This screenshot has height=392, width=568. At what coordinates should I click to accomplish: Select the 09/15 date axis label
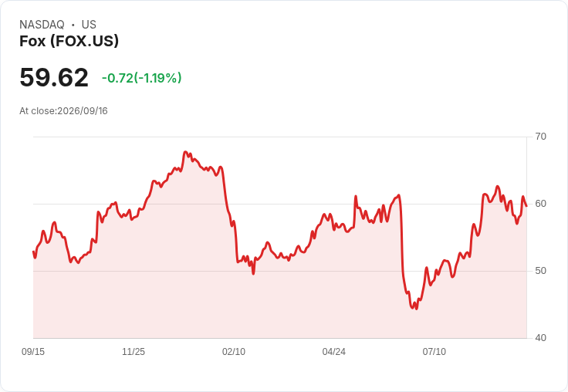[33, 351]
